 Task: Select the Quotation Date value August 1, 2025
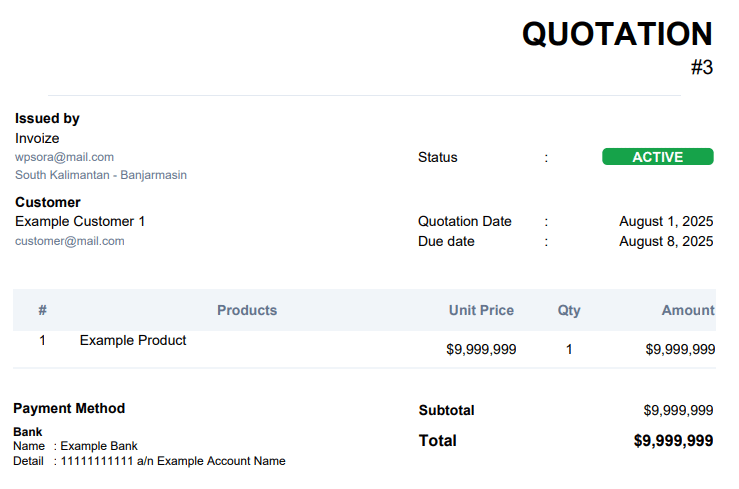[666, 221]
